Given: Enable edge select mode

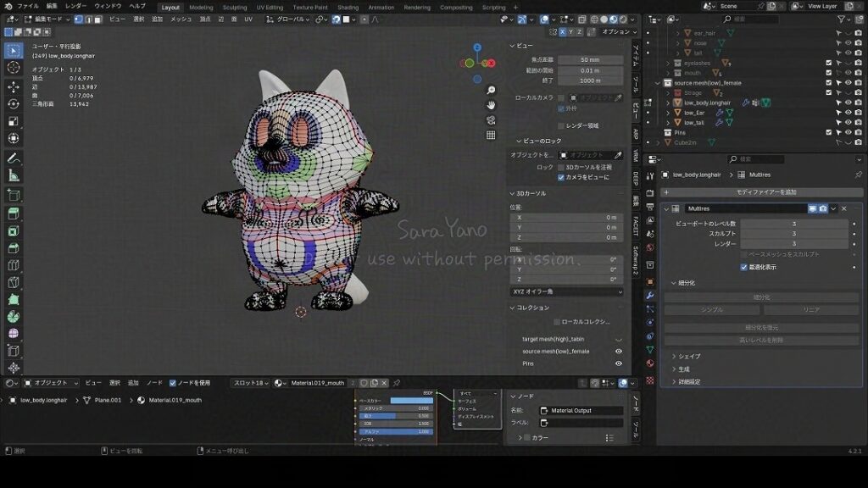Looking at the screenshot, I should tap(88, 19).
